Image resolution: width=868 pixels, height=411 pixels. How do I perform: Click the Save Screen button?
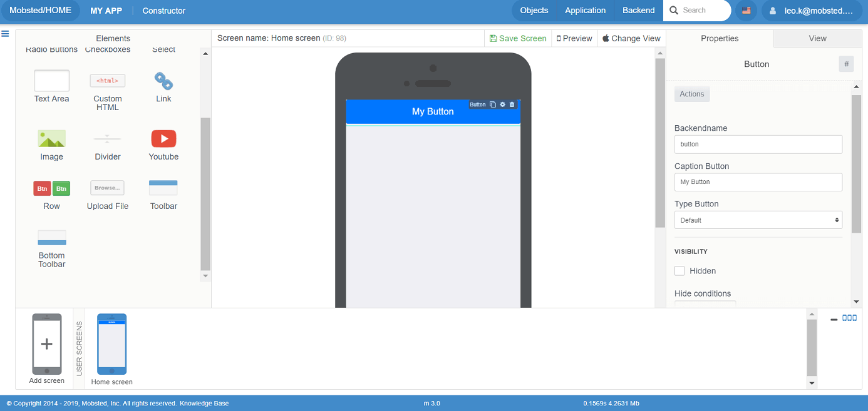pos(518,39)
